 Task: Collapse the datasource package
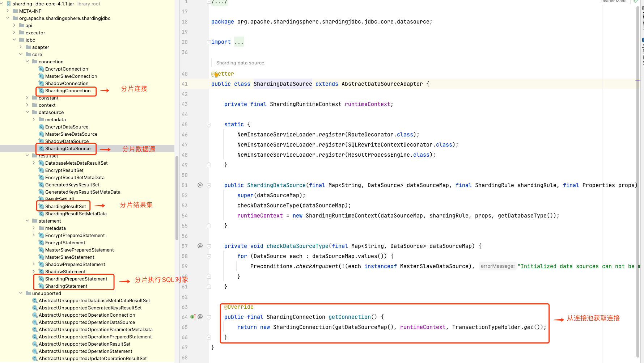[x=27, y=112]
